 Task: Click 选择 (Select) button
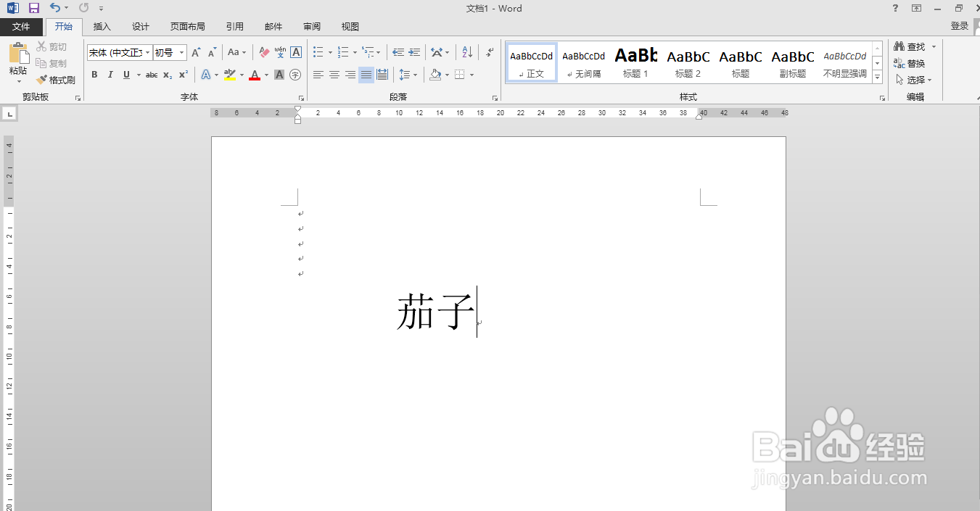(913, 80)
